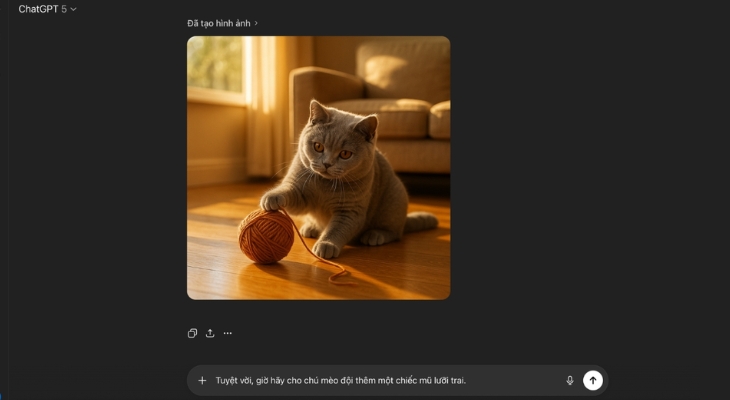Open the three-dot more options menu
Viewport: 730px width, 400px height.
pos(228,333)
